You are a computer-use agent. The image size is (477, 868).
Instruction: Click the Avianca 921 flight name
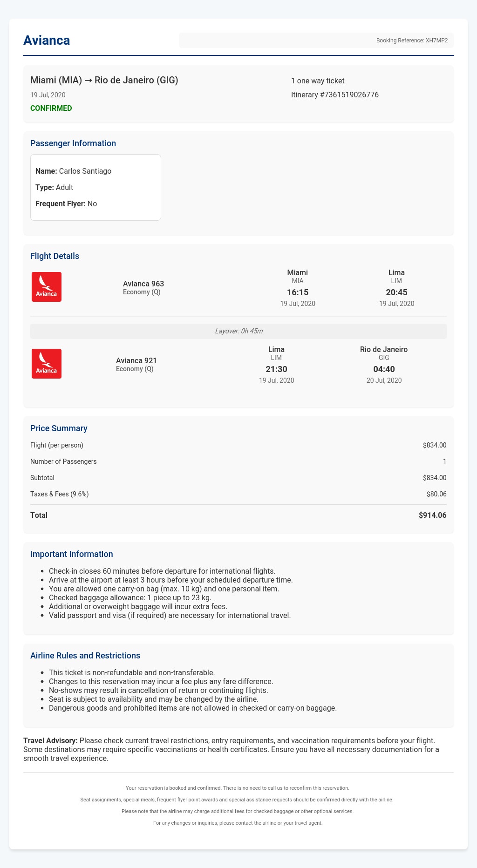[136, 361]
